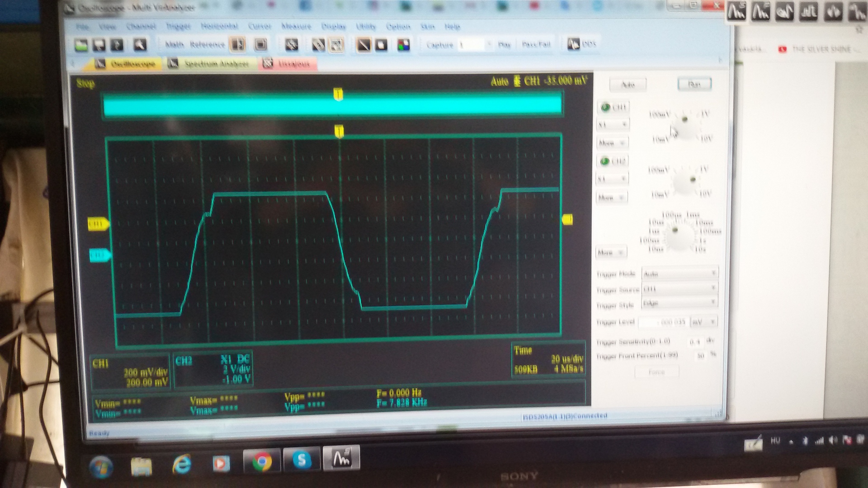
Task: Open the Trigger Mode dropdown
Action: click(x=679, y=274)
